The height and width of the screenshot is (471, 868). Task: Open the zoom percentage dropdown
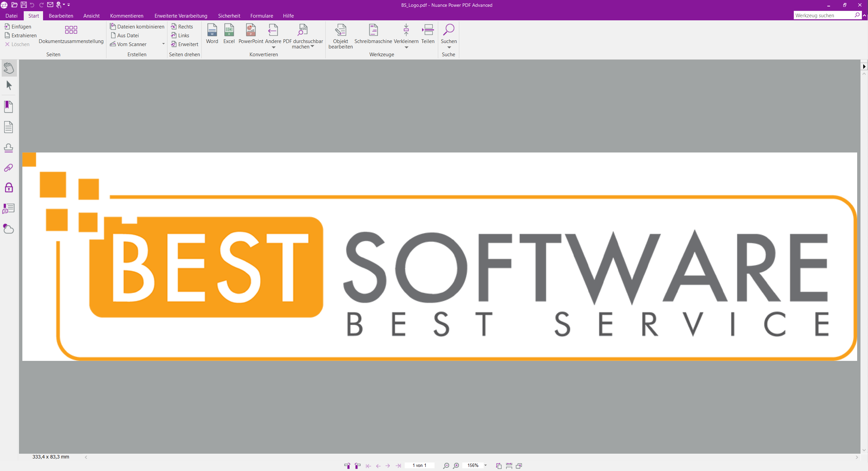pyautogui.click(x=485, y=466)
